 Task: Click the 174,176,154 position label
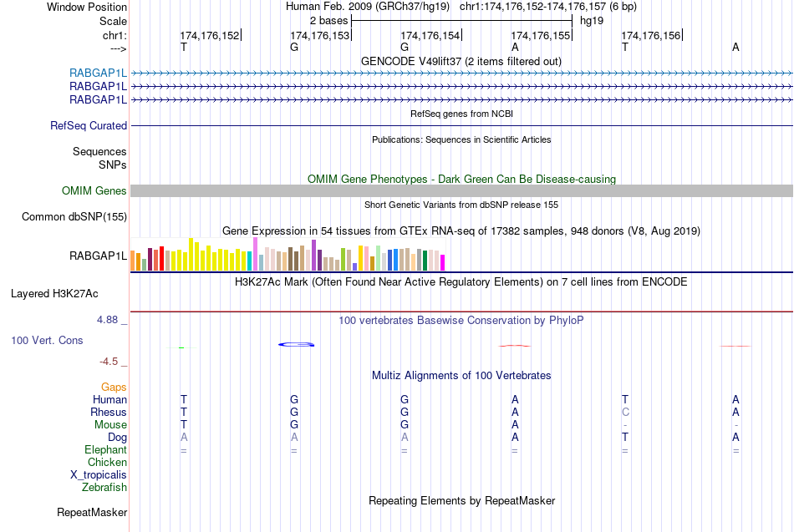click(x=430, y=35)
